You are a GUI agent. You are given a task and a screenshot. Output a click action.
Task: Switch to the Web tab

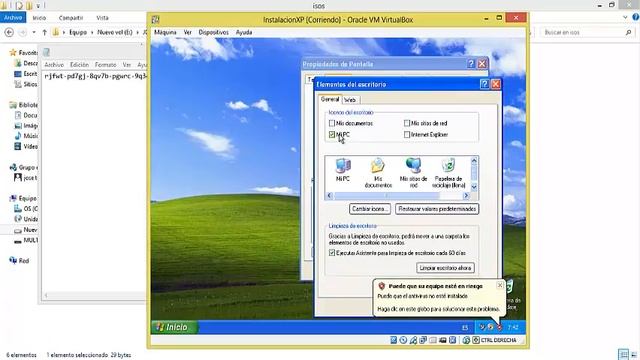point(350,100)
